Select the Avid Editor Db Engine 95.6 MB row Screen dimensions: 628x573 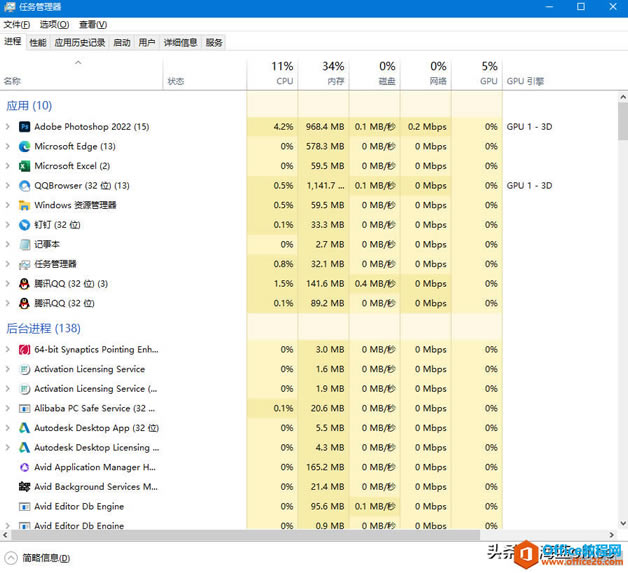(309, 507)
